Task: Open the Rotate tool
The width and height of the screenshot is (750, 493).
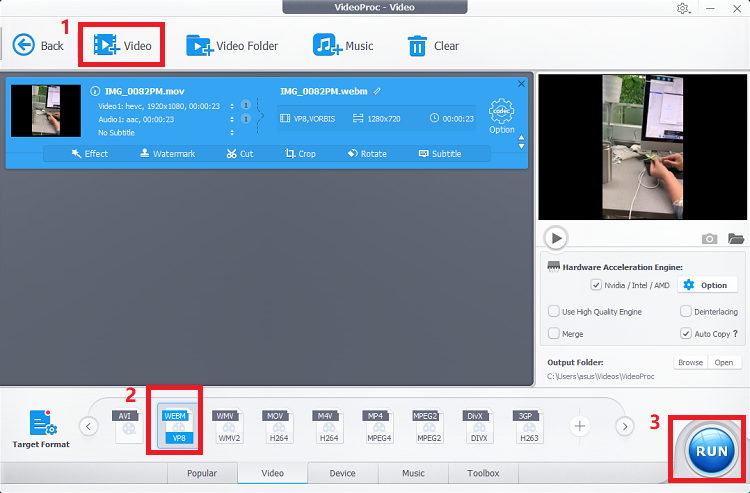Action: point(367,153)
